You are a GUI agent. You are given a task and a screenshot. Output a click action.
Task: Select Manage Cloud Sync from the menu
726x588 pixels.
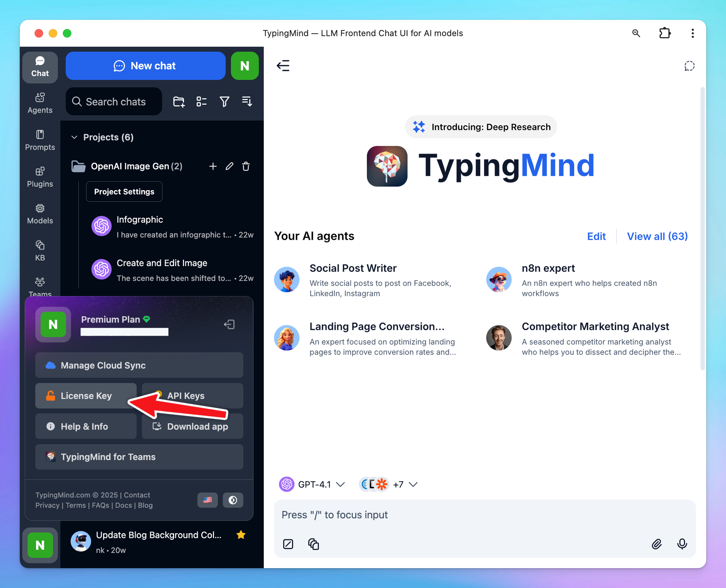coord(139,365)
